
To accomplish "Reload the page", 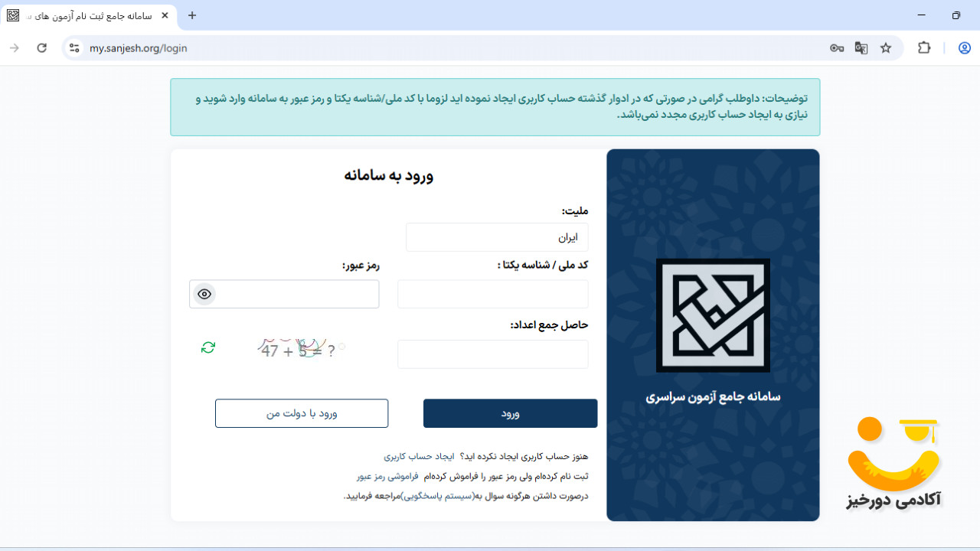I will click(x=41, y=47).
